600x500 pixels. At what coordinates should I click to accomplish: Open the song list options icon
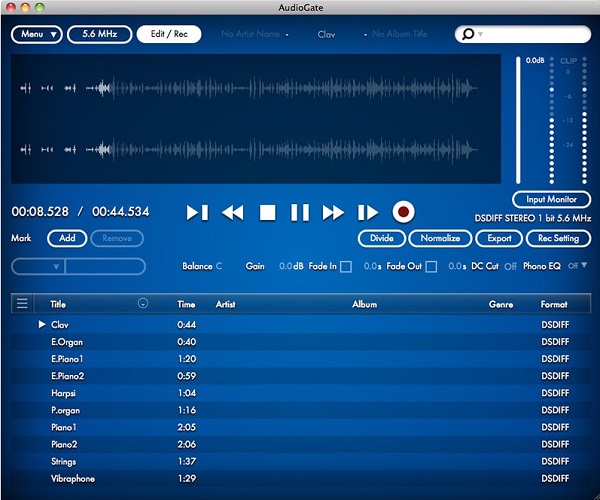tap(23, 303)
